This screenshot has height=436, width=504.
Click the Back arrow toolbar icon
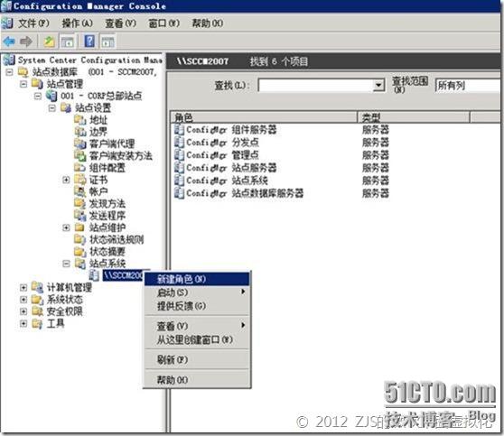9,42
